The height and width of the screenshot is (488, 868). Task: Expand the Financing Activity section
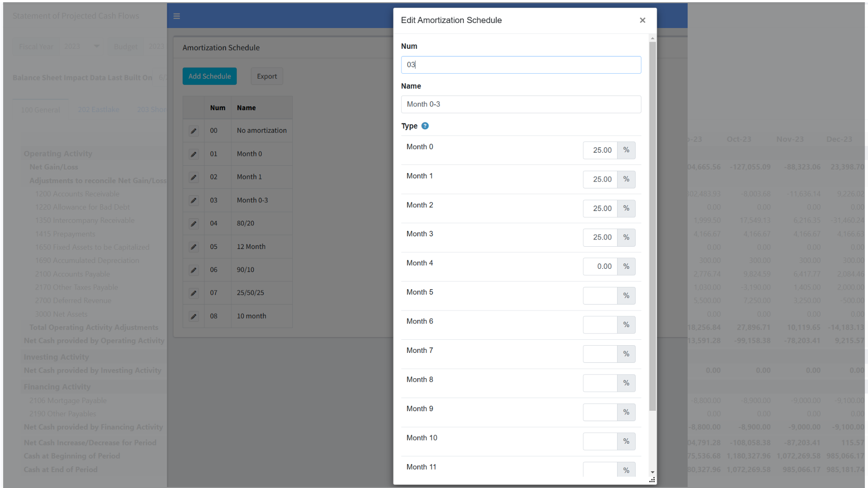click(x=57, y=386)
